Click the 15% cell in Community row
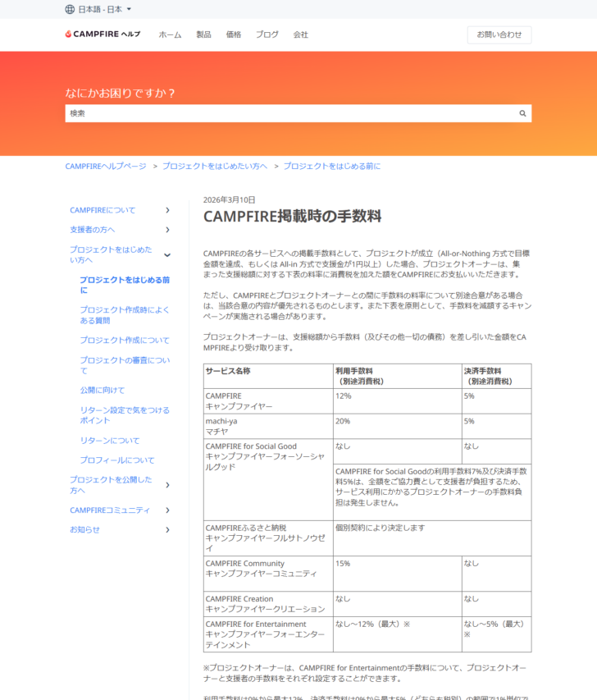The width and height of the screenshot is (597, 700). (398, 574)
